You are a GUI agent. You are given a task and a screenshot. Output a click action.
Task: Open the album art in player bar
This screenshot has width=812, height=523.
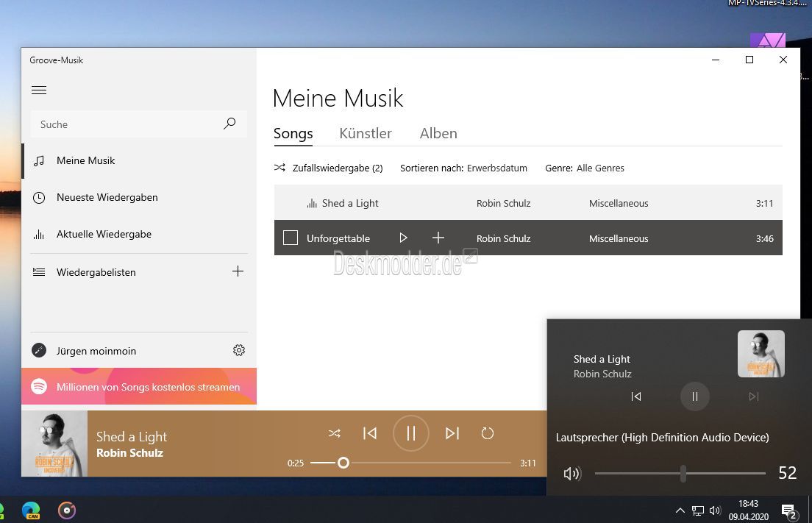tap(54, 444)
